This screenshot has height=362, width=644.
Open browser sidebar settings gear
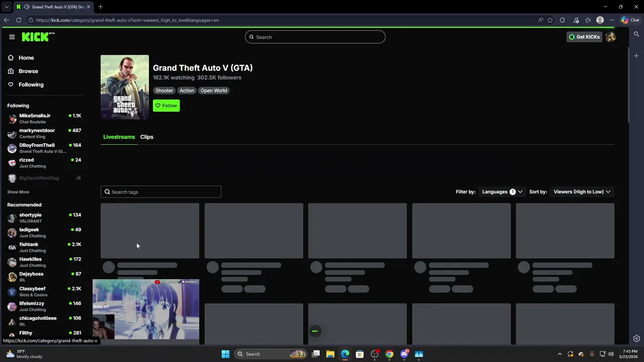[636, 338]
